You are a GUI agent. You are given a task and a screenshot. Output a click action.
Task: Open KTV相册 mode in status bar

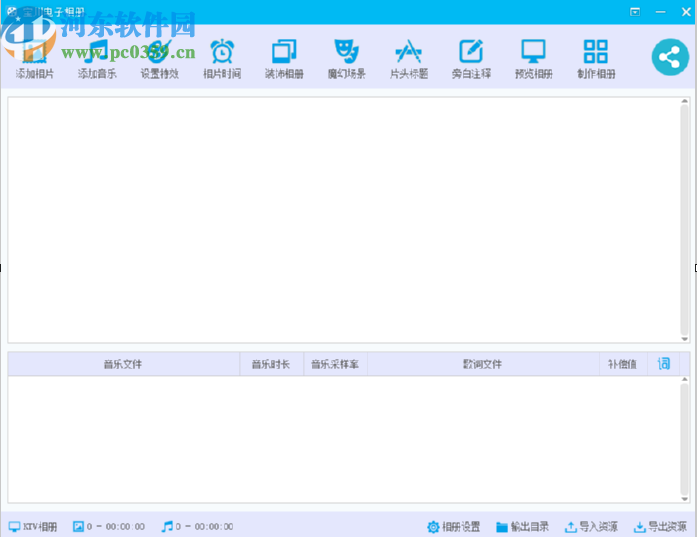(33, 527)
